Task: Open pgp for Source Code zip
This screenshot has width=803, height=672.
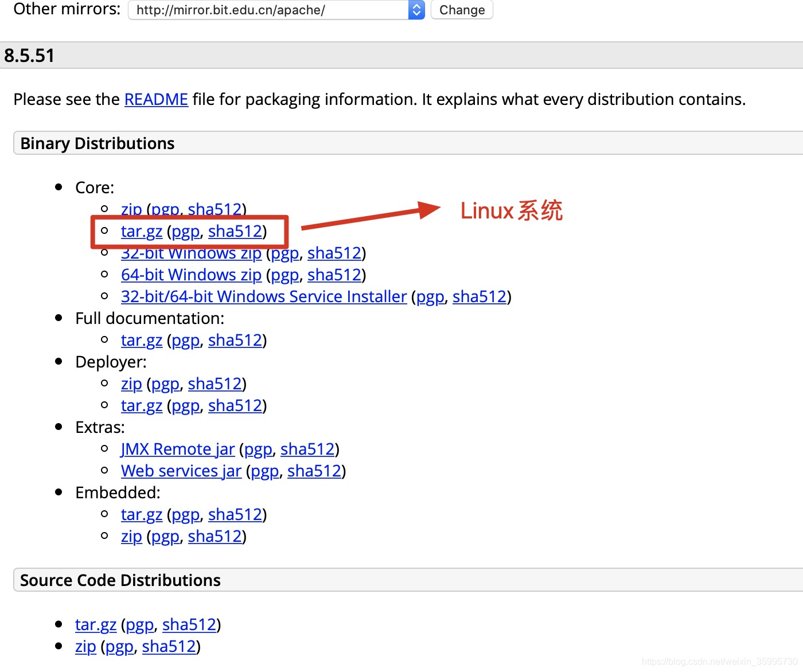Action: click(x=120, y=647)
